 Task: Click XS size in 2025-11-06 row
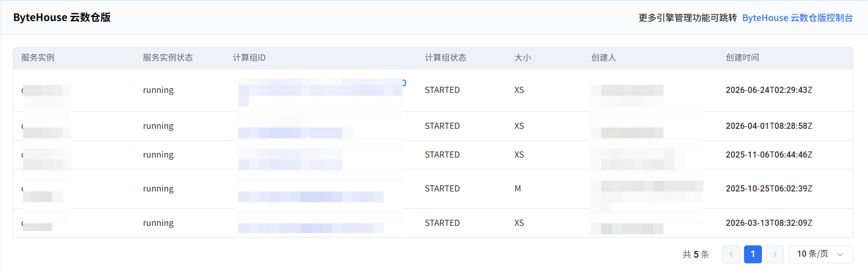(519, 155)
